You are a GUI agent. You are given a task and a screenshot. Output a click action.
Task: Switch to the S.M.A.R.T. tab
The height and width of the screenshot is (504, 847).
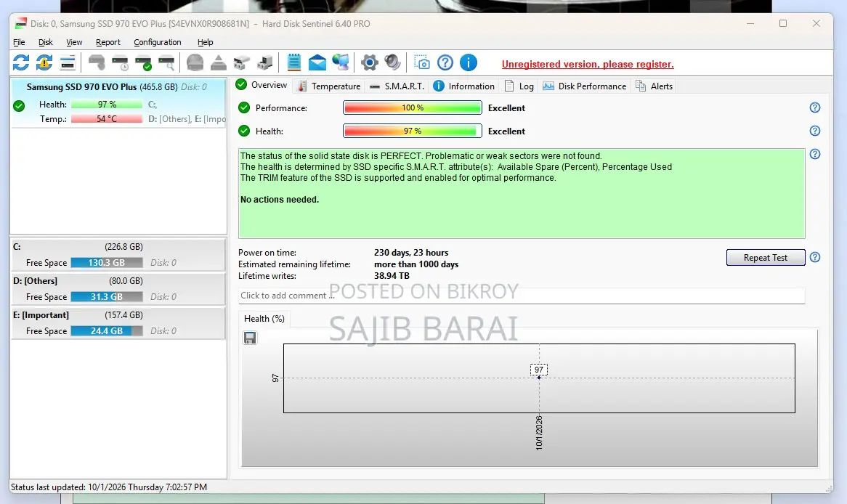[x=397, y=86]
